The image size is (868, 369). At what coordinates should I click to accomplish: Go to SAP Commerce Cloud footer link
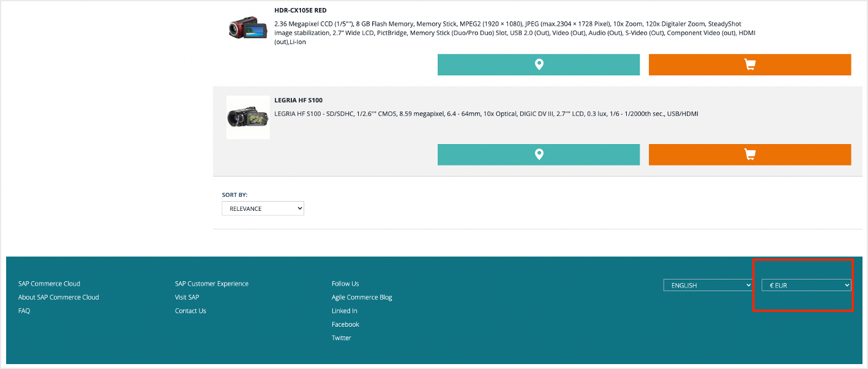(49, 284)
